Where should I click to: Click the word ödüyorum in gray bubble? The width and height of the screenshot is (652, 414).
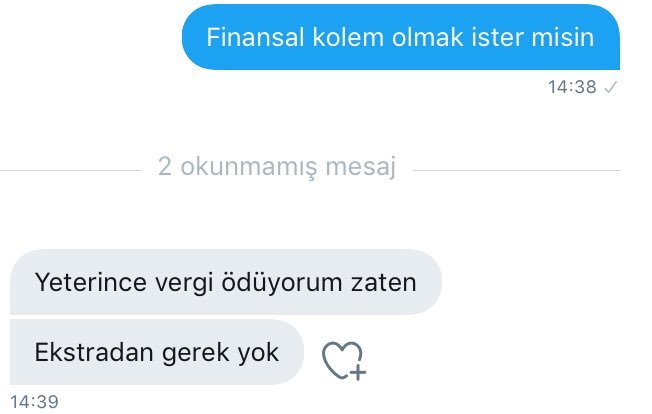tap(282, 284)
